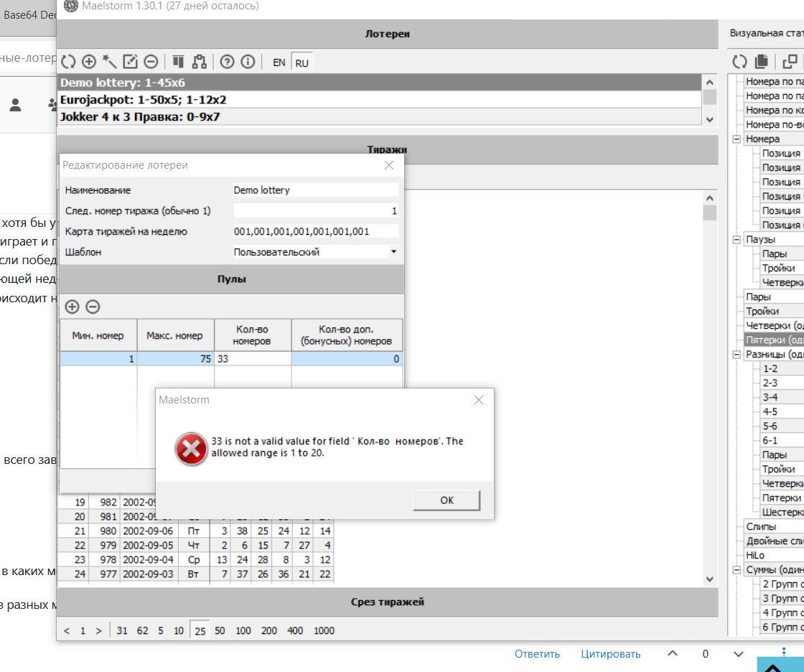The image size is (804, 672).
Task: Select slice size 25
Action: [x=200, y=630]
